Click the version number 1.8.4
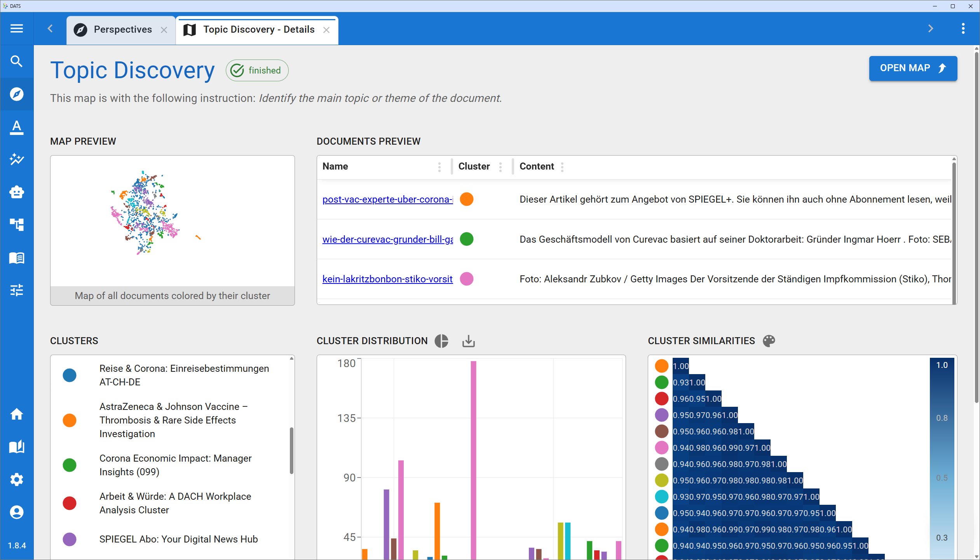The width and height of the screenshot is (980, 560). click(x=17, y=546)
